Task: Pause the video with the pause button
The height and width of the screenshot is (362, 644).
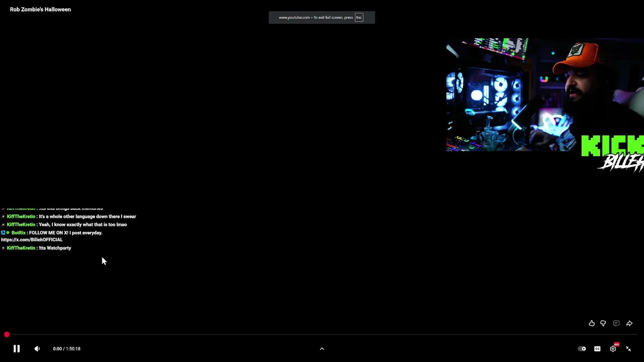Action: 16,348
